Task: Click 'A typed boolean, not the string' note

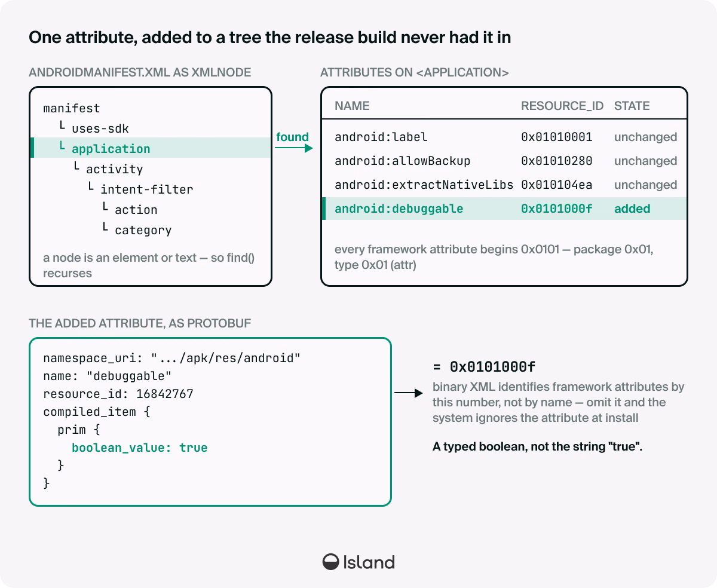Action: click(x=537, y=446)
